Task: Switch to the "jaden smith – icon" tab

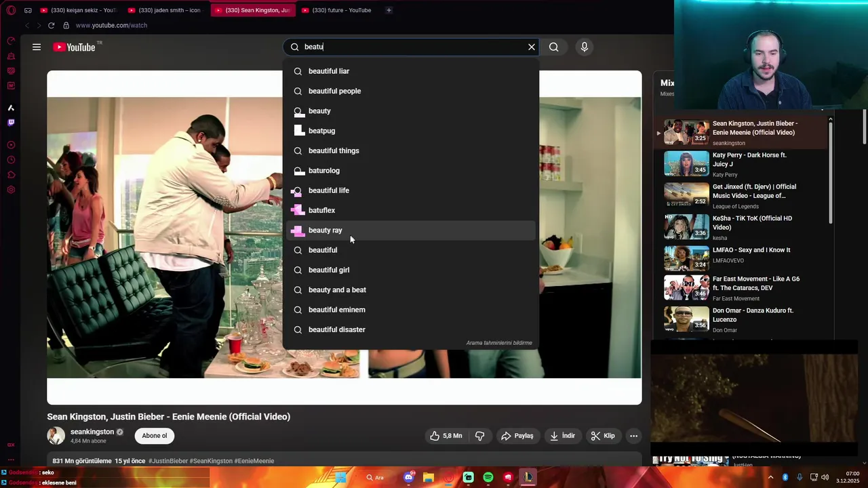Action: pyautogui.click(x=165, y=10)
